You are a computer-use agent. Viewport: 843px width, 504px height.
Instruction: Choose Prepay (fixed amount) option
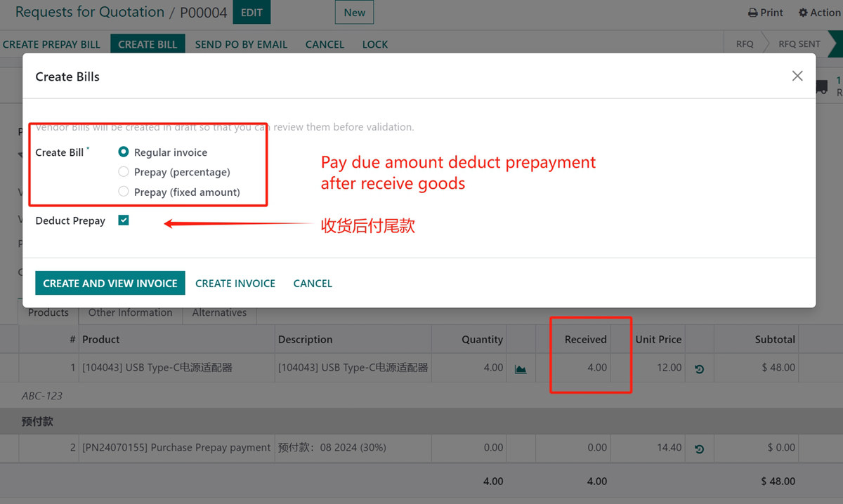[124, 192]
